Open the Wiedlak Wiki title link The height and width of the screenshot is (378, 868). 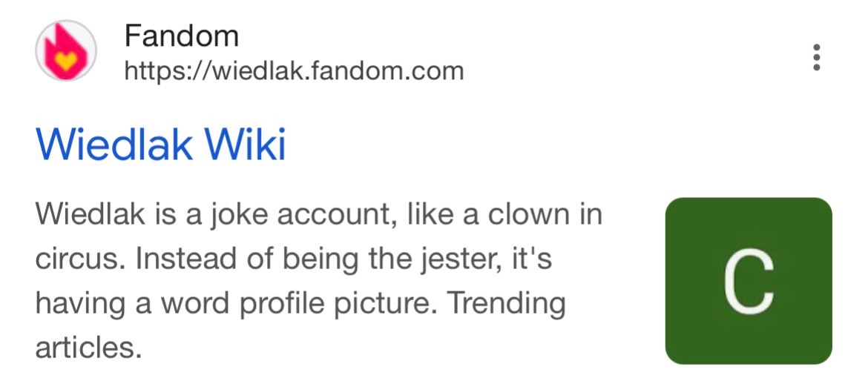point(160,144)
